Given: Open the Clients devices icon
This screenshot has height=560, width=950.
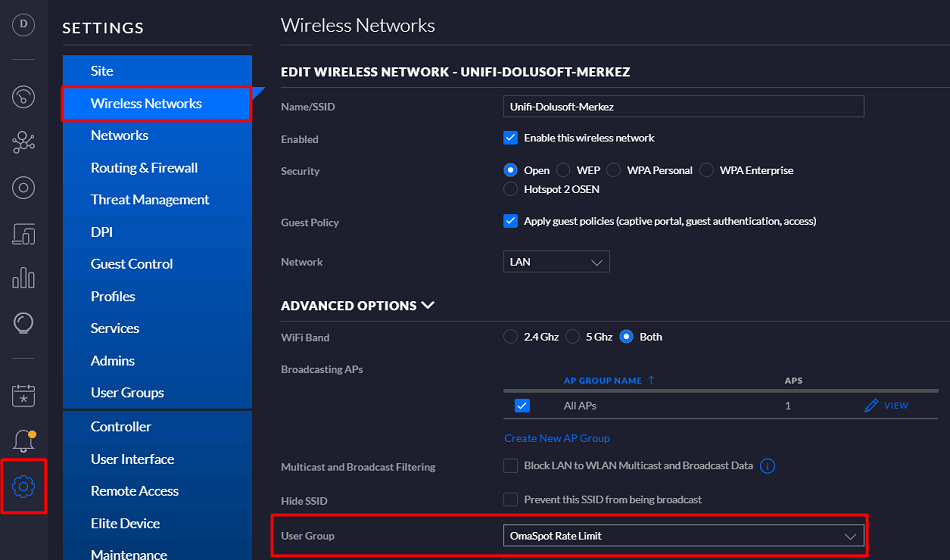Looking at the screenshot, I should (24, 233).
